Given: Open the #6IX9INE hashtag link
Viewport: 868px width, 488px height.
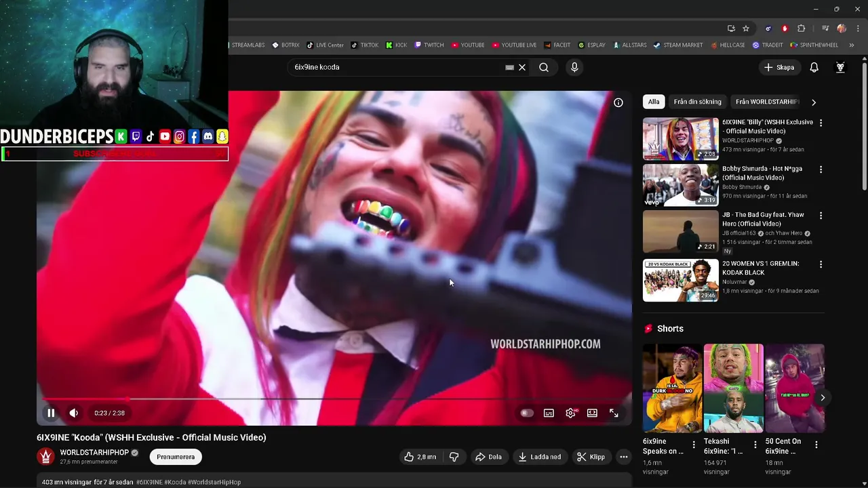Looking at the screenshot, I should click(149, 482).
